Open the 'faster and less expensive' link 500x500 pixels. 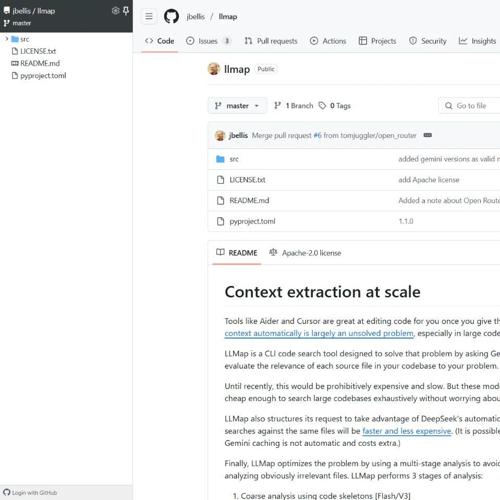(x=407, y=431)
